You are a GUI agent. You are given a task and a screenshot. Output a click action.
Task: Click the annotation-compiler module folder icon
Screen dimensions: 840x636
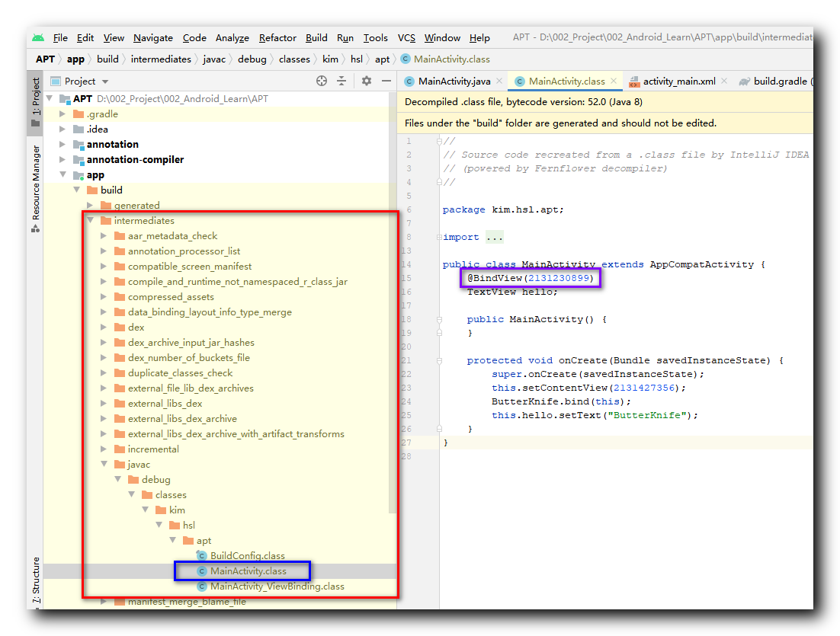pos(79,159)
